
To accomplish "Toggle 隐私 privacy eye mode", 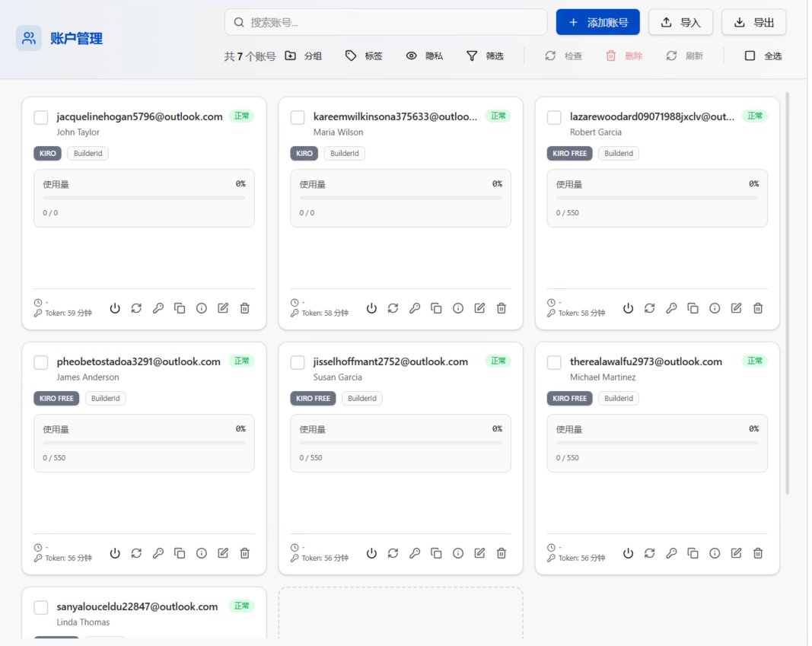I will (x=424, y=56).
